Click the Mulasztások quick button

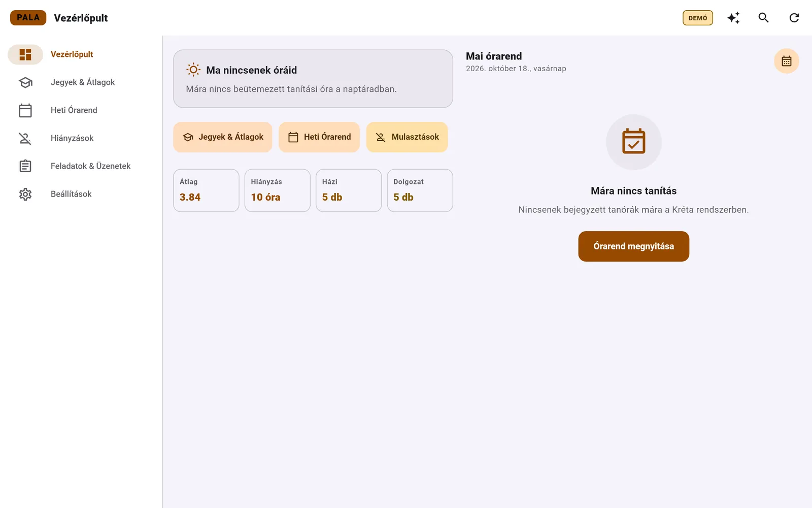[x=407, y=137]
